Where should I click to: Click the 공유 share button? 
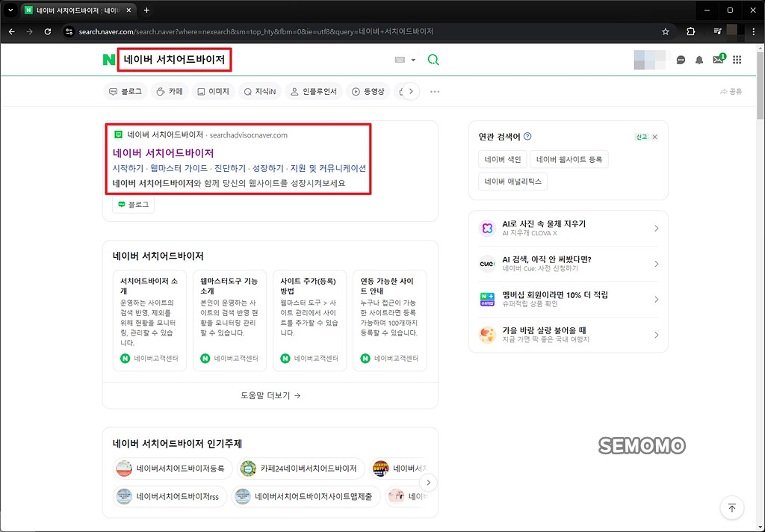(731, 91)
